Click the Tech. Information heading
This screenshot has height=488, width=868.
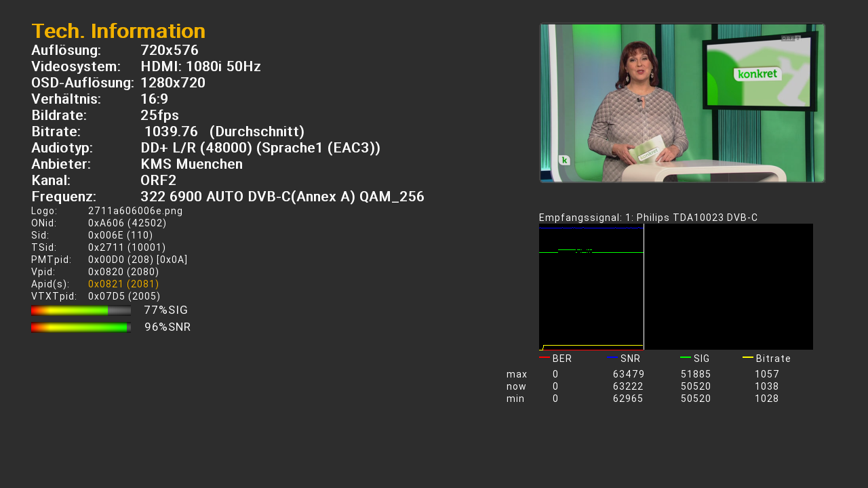click(118, 31)
